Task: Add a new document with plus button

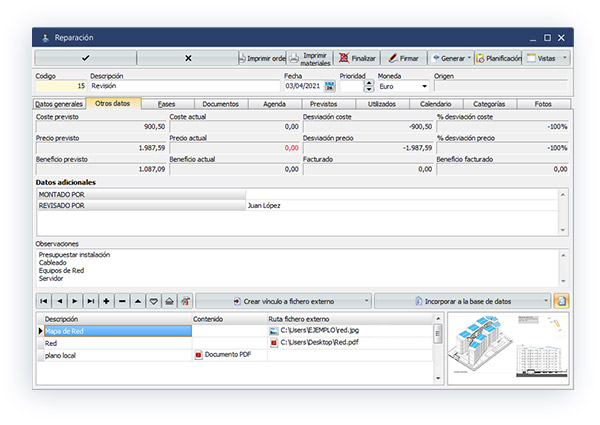Action: point(106,300)
